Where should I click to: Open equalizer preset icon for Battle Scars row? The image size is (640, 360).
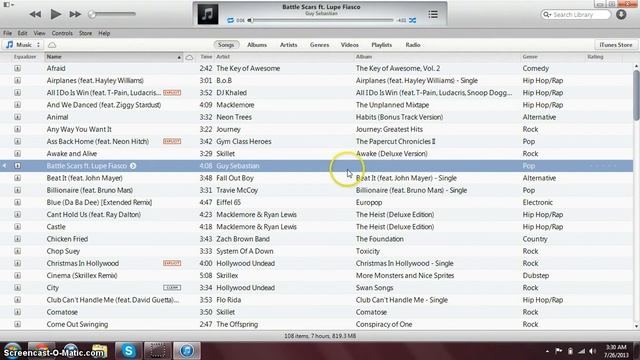coord(18,166)
